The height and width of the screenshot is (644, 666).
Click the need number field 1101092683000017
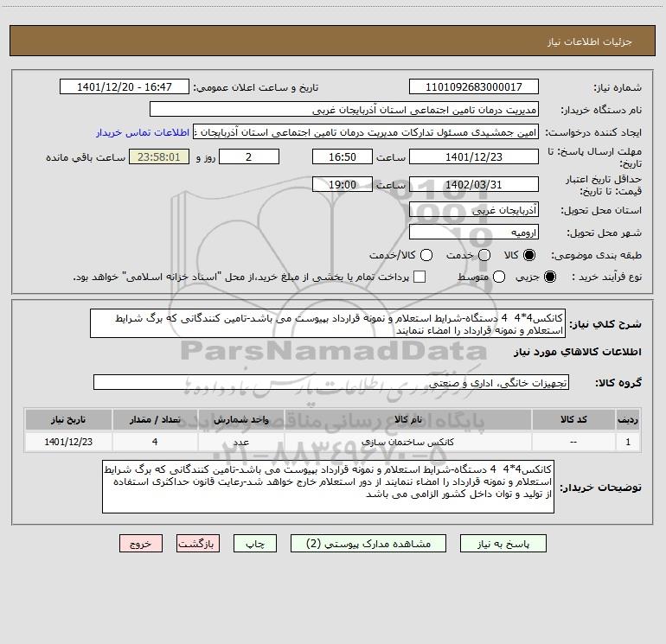(x=474, y=86)
